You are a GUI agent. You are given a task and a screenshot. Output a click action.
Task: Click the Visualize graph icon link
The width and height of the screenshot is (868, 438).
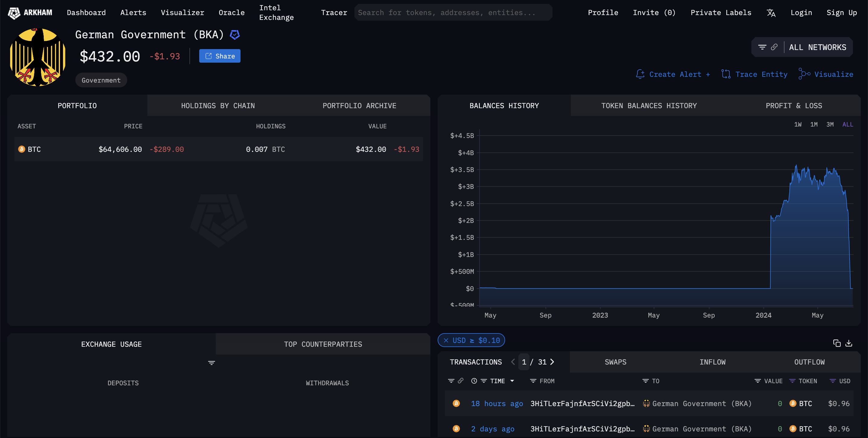click(804, 74)
